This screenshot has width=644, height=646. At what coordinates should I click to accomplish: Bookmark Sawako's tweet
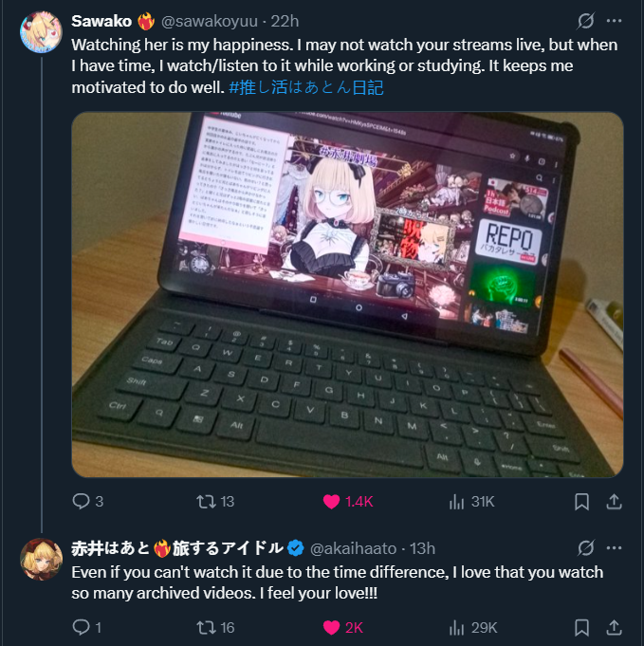pyautogui.click(x=581, y=502)
